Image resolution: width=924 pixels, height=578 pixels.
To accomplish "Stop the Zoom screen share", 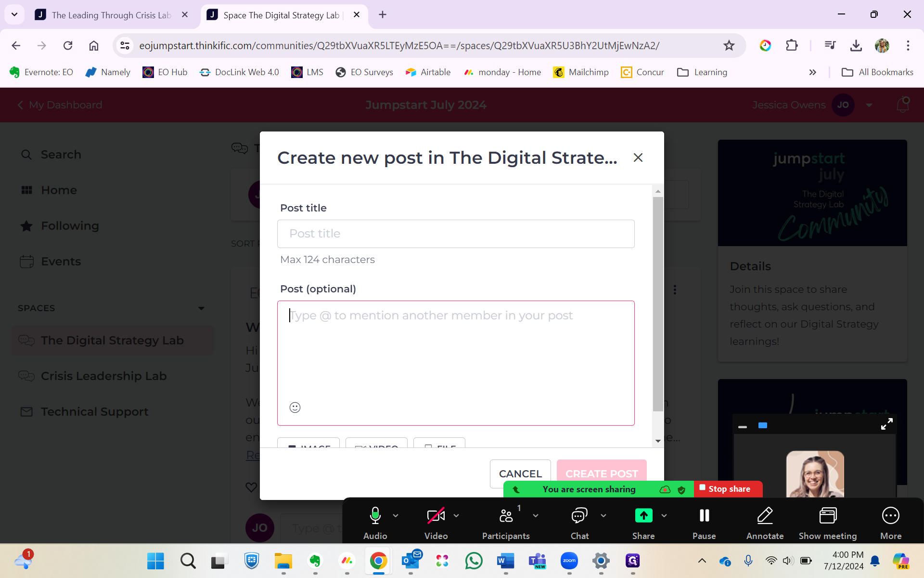I will pyautogui.click(x=728, y=489).
